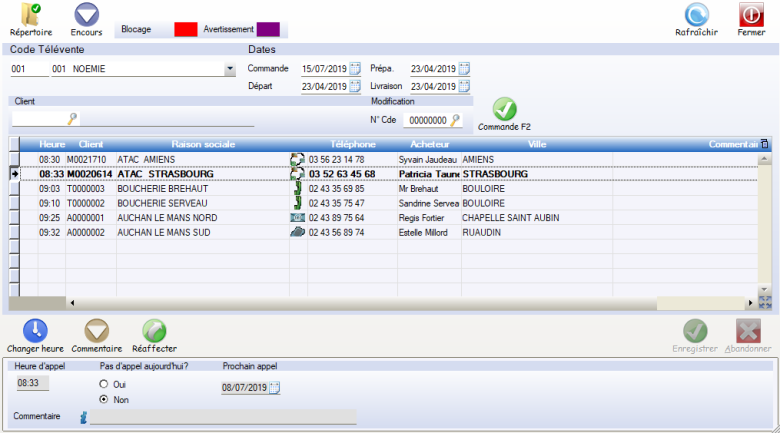Open the Prochain appel calendar picker
This screenshot has height=433, width=780.
coord(275,388)
